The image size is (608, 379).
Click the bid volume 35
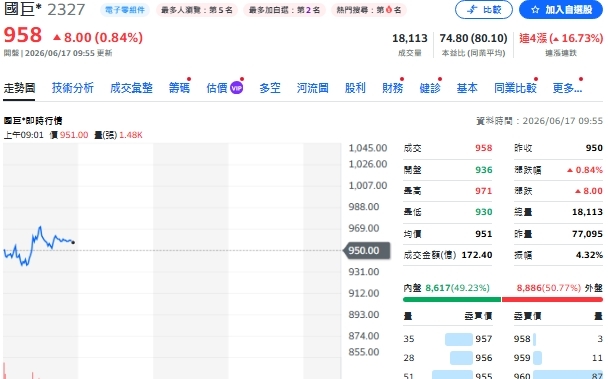(x=409, y=339)
